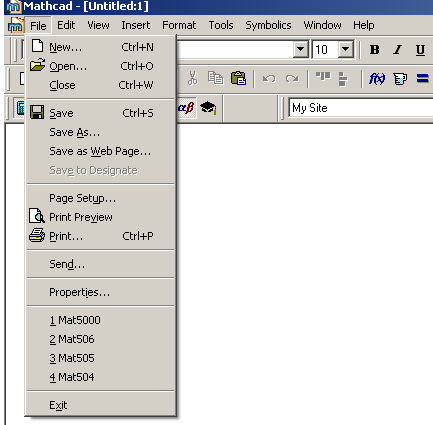Open recent file 4 Mat504

(x=100, y=377)
